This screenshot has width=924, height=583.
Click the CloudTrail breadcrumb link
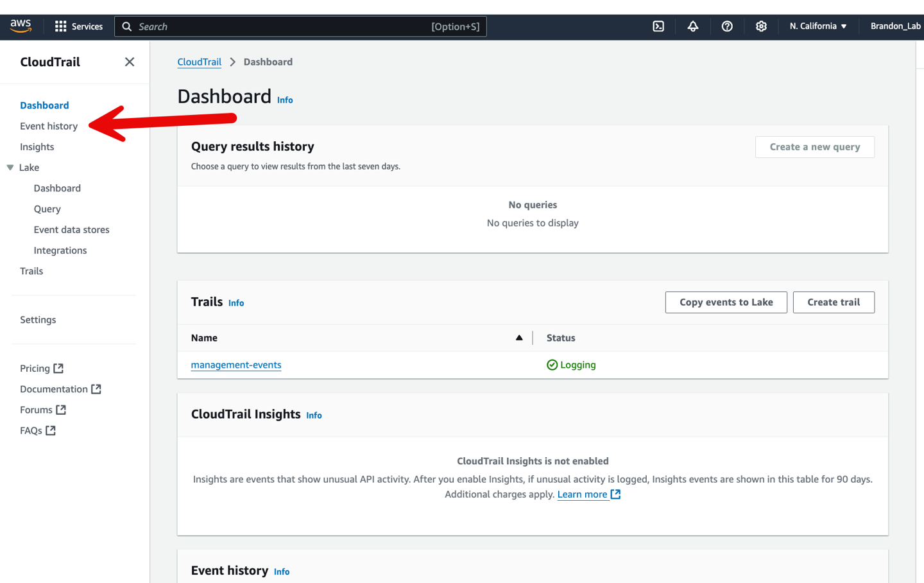pos(199,62)
